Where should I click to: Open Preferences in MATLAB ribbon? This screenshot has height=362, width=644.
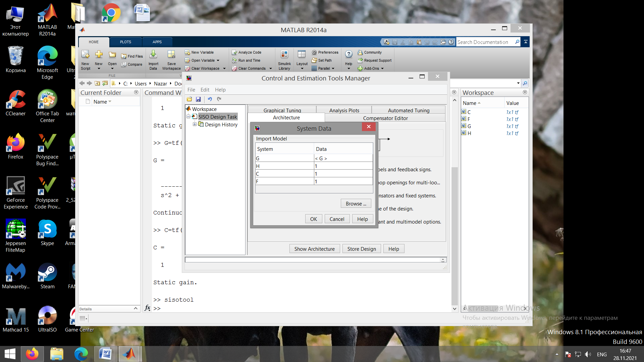coord(325,52)
